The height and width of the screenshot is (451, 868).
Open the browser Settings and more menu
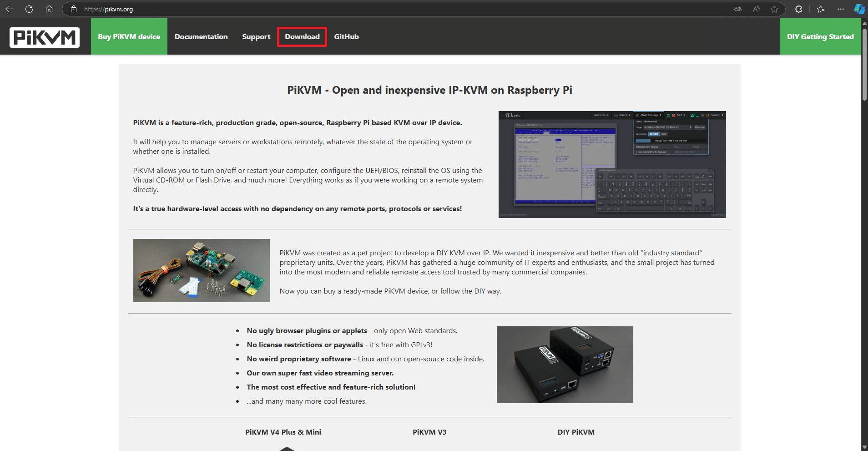(841, 9)
